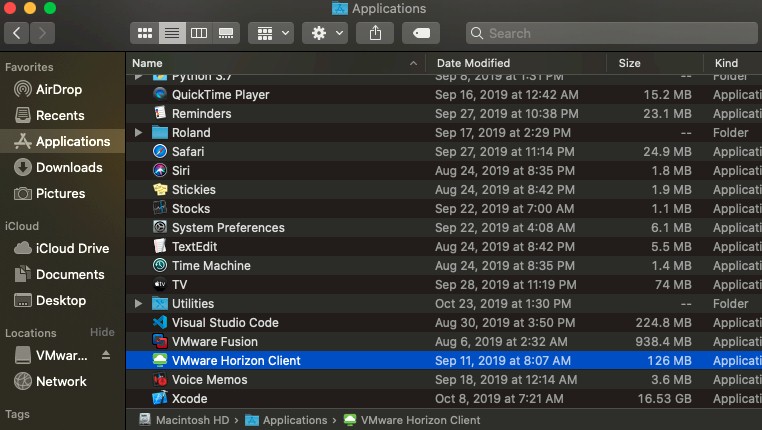Viewport: 762px width, 430px height.
Task: Click "Oct 23, 2019 at 1:30 PM" date
Action: (503, 304)
